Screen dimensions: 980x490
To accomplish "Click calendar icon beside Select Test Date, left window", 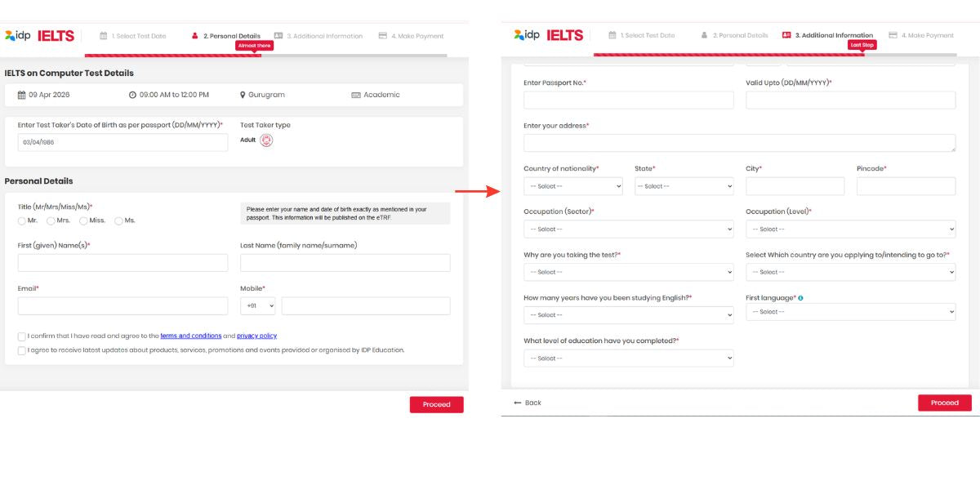I will point(104,36).
